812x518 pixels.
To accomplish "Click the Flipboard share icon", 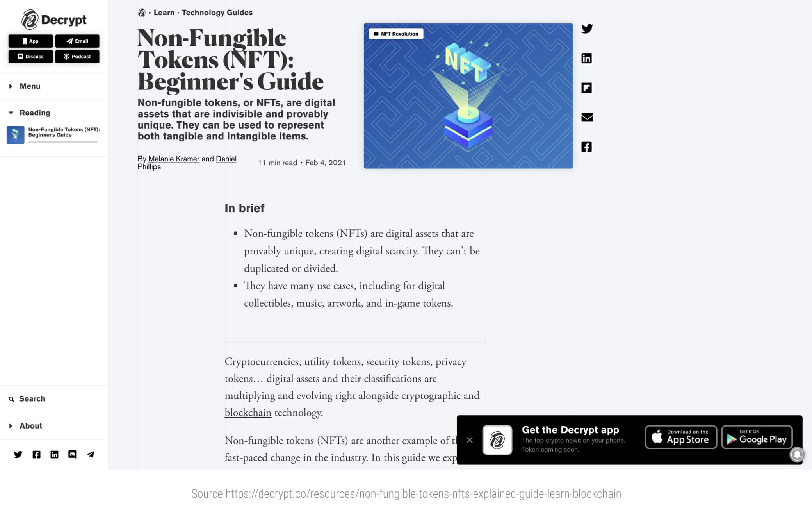I will coord(586,88).
